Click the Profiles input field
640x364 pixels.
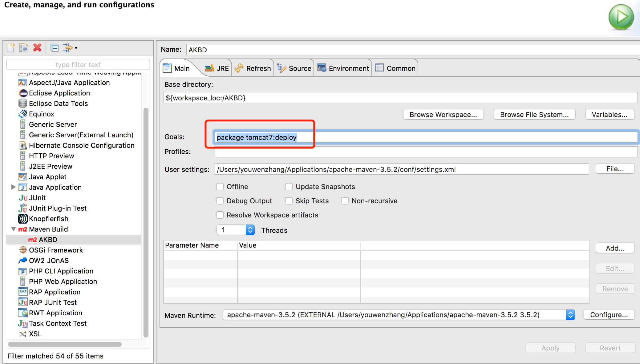(425, 152)
